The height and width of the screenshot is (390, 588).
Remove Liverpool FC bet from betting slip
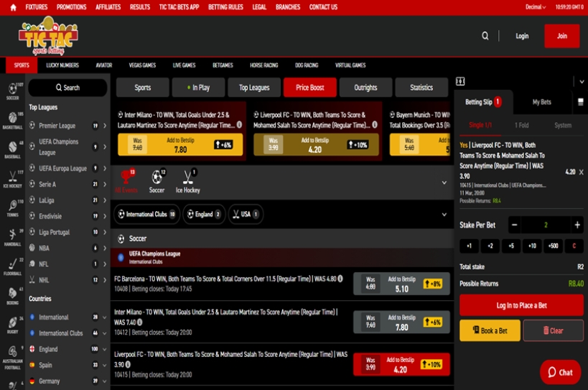point(581,172)
